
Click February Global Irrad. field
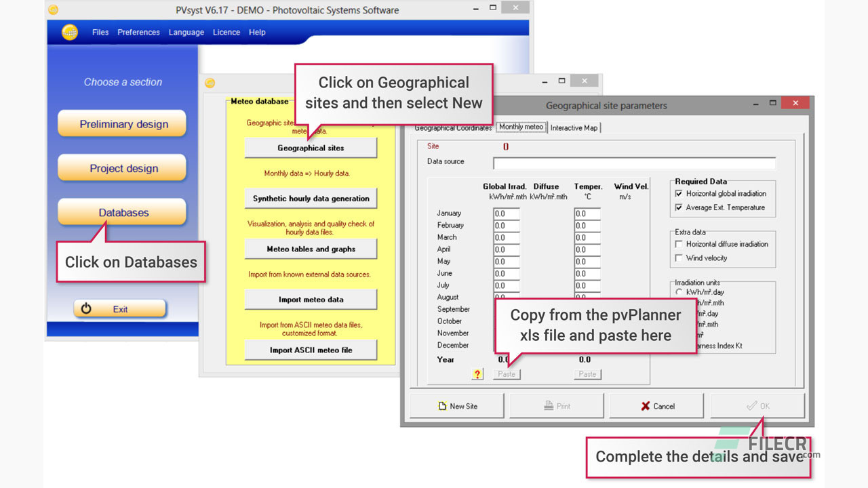click(507, 226)
